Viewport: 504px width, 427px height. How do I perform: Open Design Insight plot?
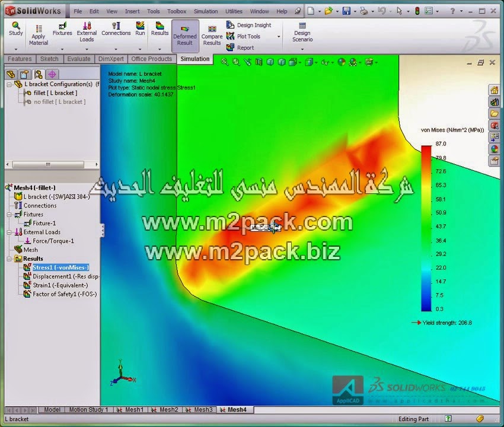[249, 25]
